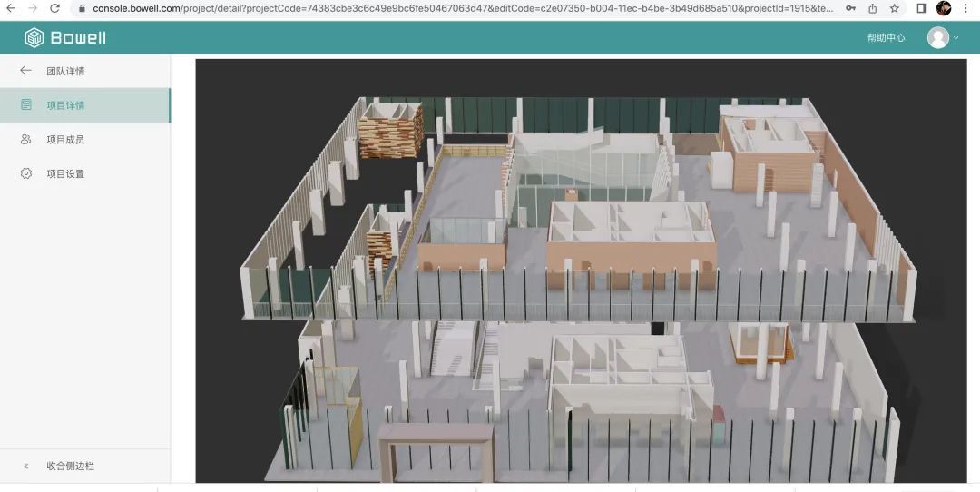Screen dimensions: 980x492
Task: Reload the page with the refresh icon
Action: click(x=54, y=8)
